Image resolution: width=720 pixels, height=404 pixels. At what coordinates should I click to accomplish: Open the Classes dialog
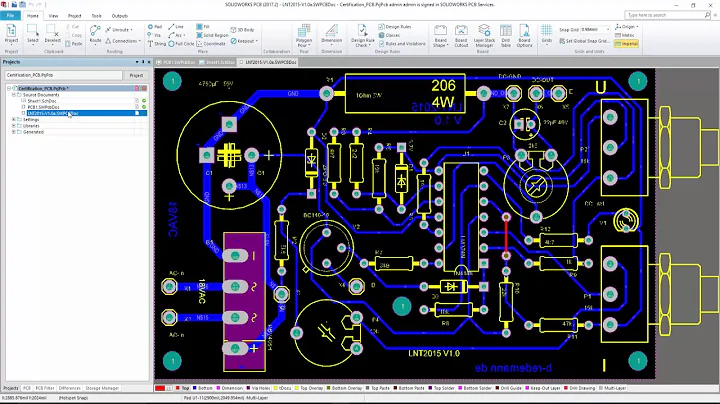[389, 35]
